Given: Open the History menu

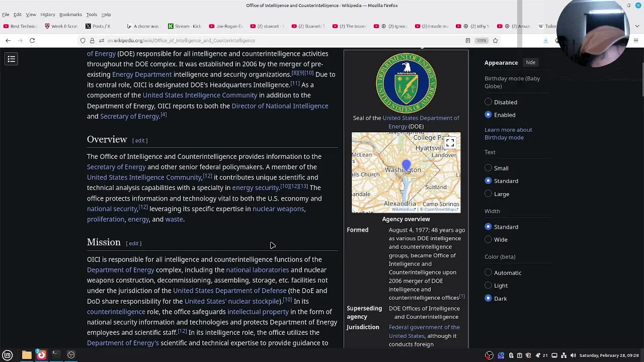Looking at the screenshot, I should [x=48, y=15].
